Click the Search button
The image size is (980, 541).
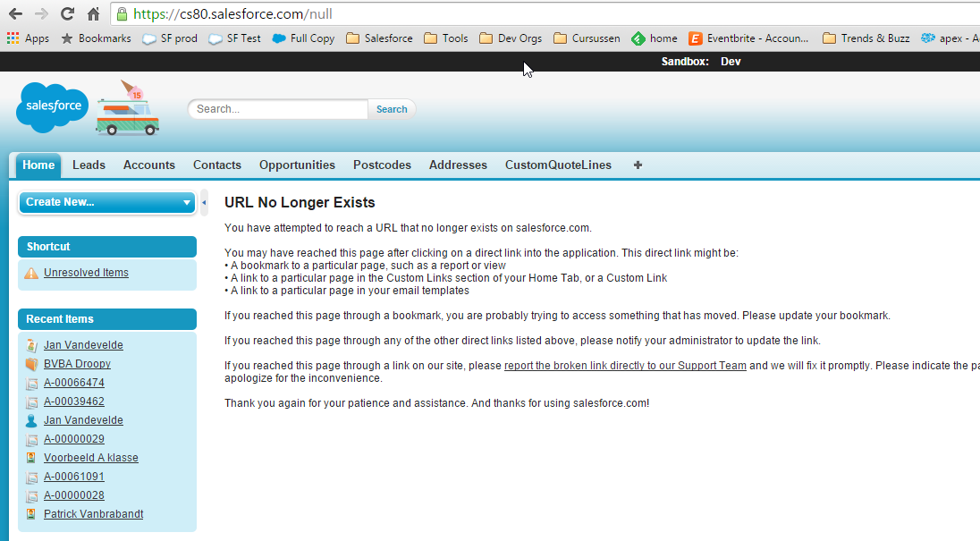click(x=392, y=109)
